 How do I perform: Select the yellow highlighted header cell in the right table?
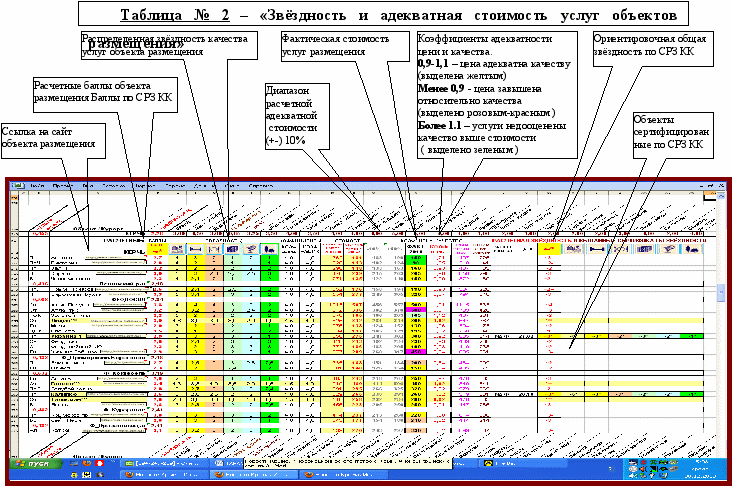pyautogui.click(x=547, y=249)
